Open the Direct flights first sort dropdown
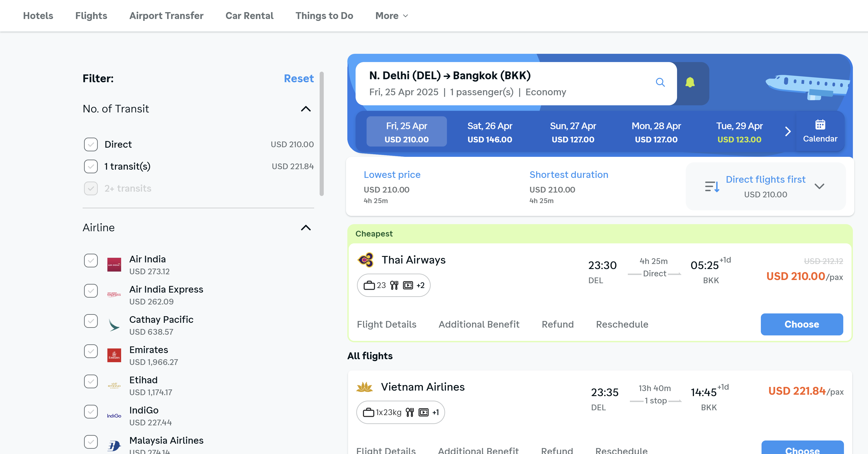Screen dimensions: 868x454 coord(766,186)
